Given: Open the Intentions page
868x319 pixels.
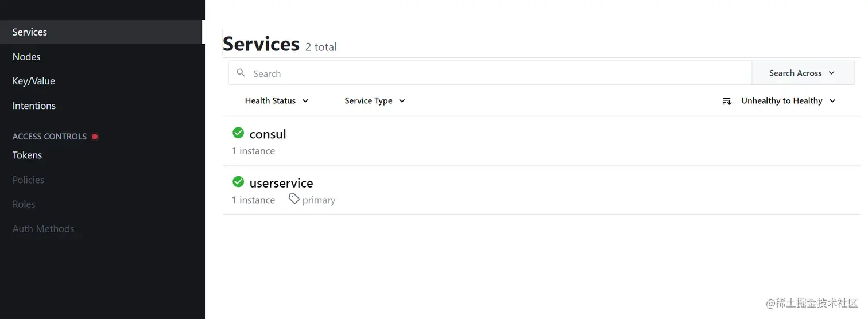Looking at the screenshot, I should click(x=34, y=106).
